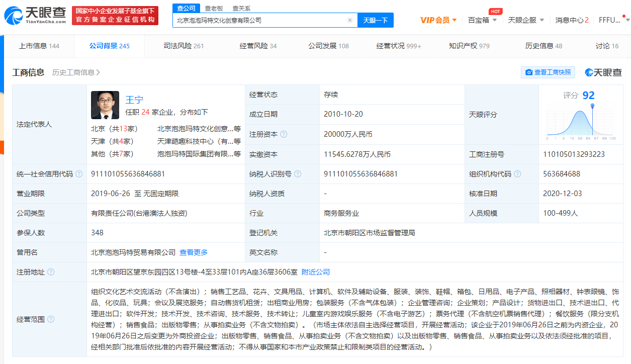Click the TianYanCha logo
Viewport: 631px width, 364px height.
(35, 16)
